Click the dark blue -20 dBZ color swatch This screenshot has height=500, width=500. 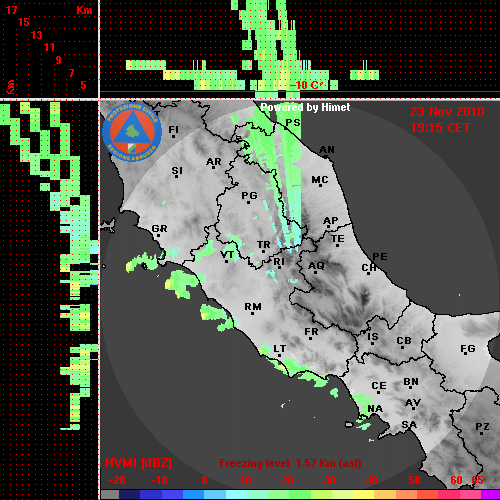click(130, 495)
